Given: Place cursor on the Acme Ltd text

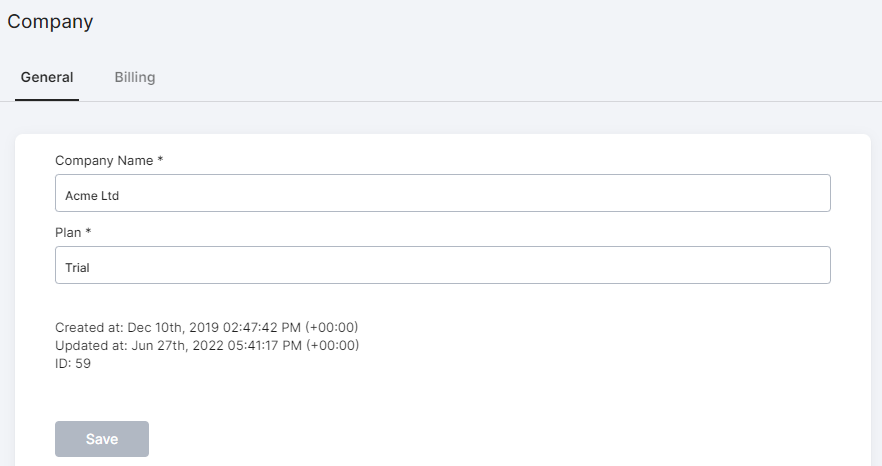Looking at the screenshot, I should pyautogui.click(x=92, y=196).
